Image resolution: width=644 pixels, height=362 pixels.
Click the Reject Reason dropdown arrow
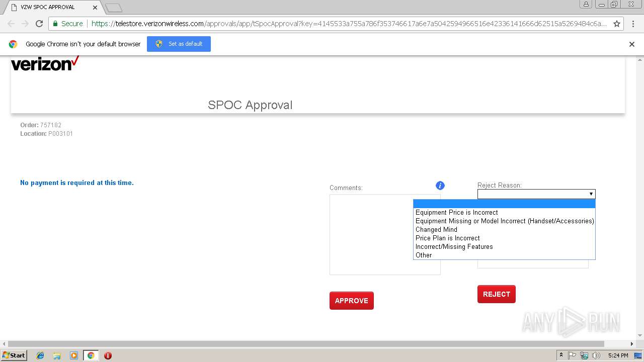[x=591, y=194]
